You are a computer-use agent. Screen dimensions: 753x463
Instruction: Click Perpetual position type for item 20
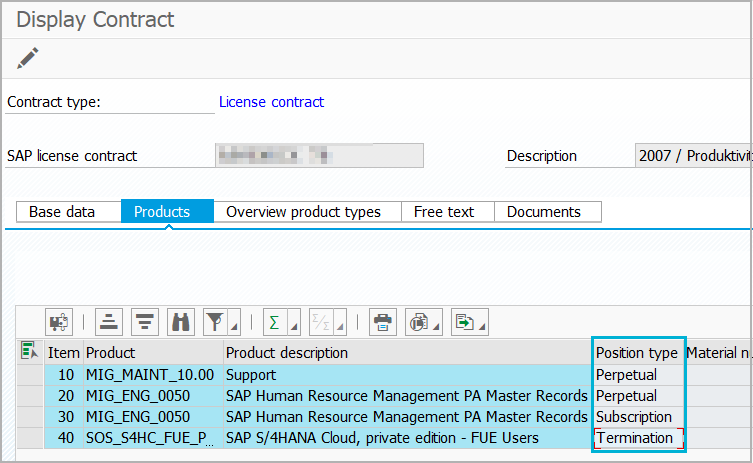coord(638,396)
